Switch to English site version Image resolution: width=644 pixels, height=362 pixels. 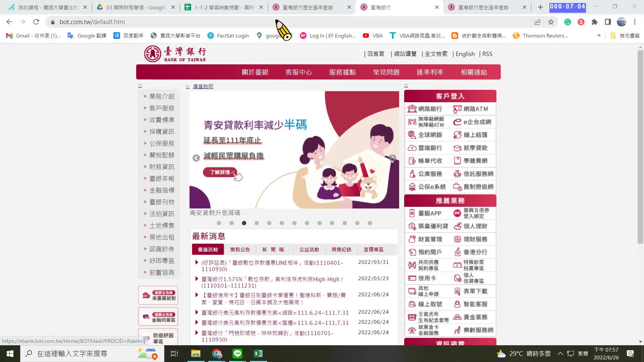[465, 54]
